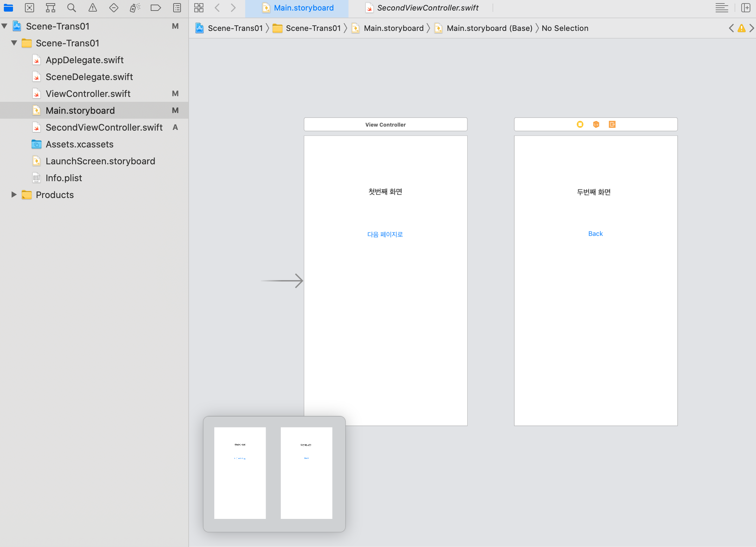This screenshot has width=756, height=547.
Task: Collapse the Scene-Trans01 folder group
Action: pos(14,43)
